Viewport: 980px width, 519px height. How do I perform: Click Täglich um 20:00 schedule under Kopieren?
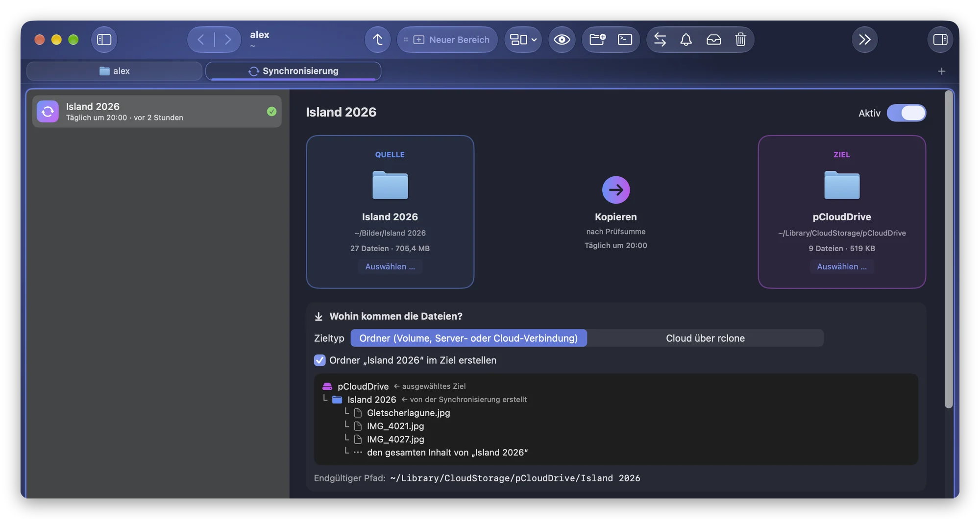[x=616, y=245]
